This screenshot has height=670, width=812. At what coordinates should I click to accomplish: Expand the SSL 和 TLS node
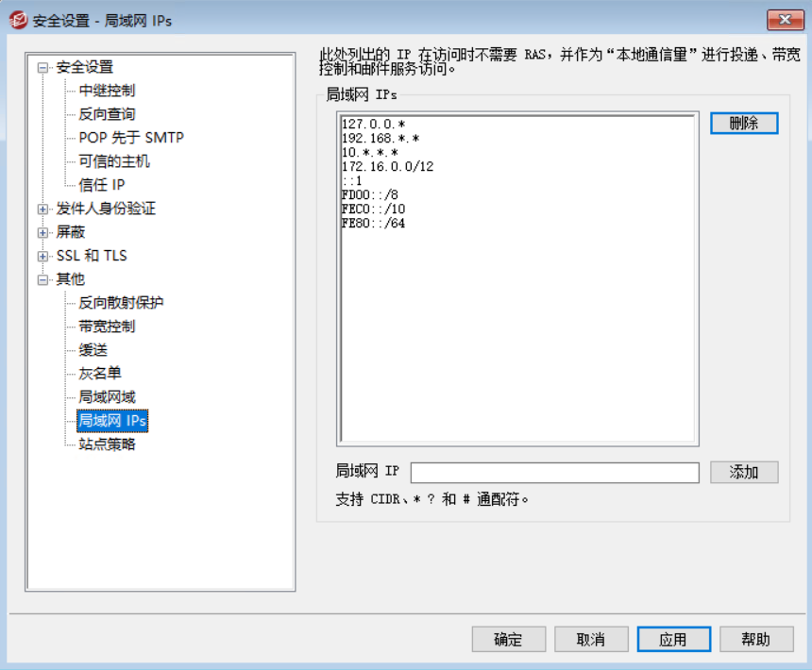click(43, 257)
